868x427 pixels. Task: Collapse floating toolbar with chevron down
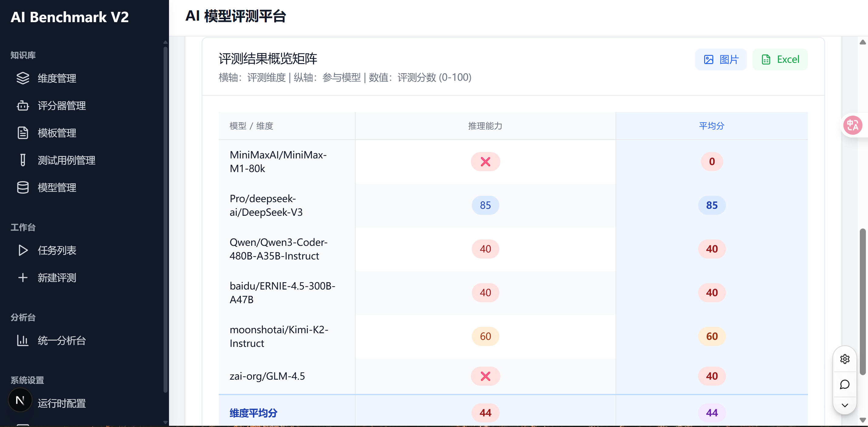pyautogui.click(x=845, y=405)
